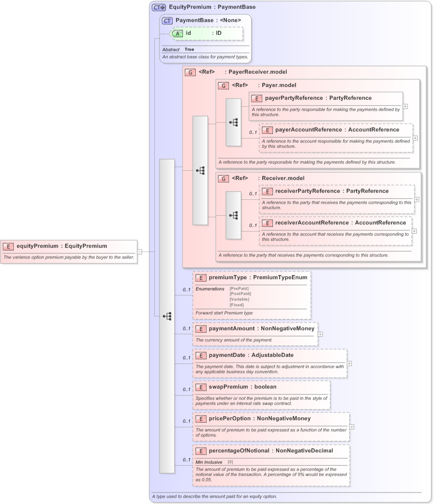
Task: Select the swapPremium : boolean element label
Action: tap(242, 387)
